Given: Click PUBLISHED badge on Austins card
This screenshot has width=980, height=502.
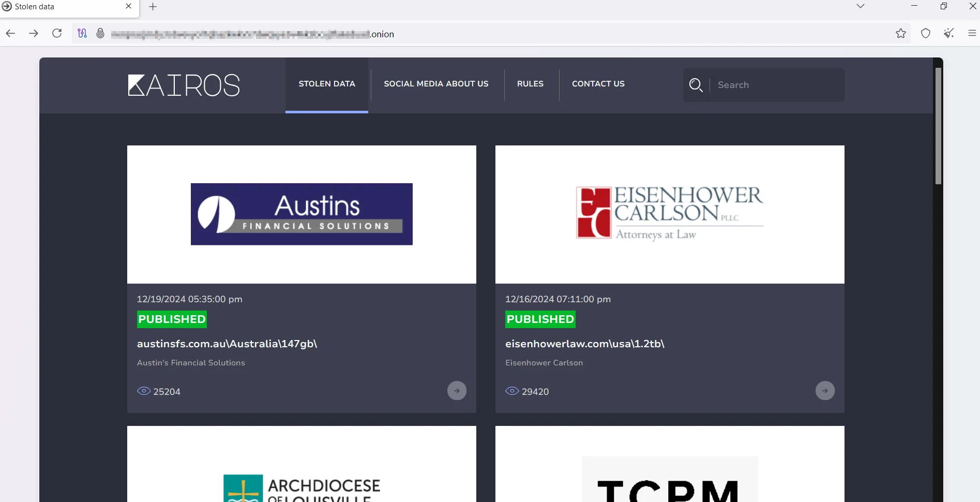Looking at the screenshot, I should point(172,319).
